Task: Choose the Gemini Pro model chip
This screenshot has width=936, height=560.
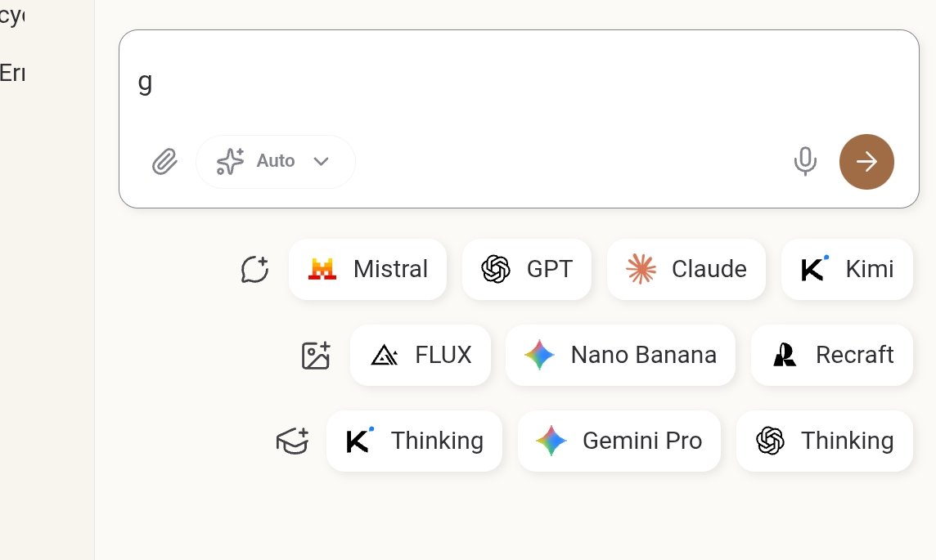Action: [619, 441]
